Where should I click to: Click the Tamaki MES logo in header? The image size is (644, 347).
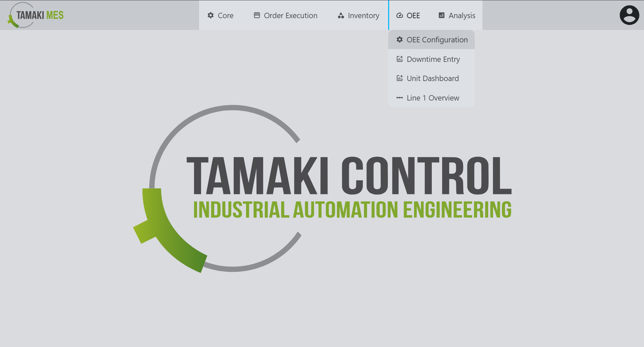click(x=36, y=15)
